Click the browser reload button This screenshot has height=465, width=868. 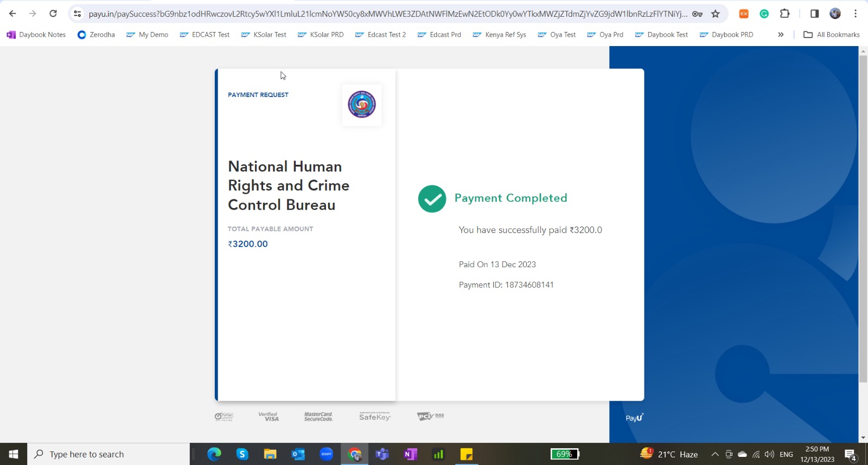pos(53,14)
